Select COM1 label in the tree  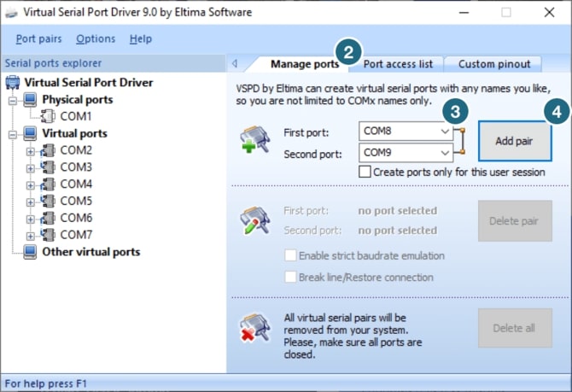click(76, 116)
